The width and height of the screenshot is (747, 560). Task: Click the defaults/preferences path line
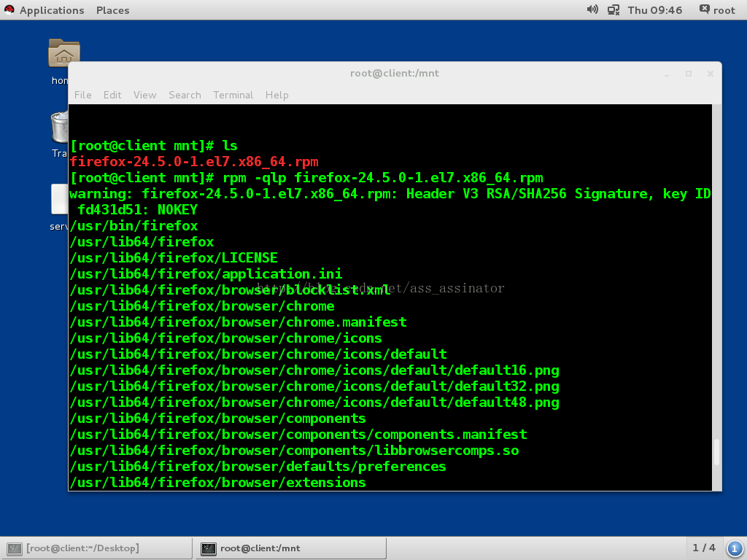pos(258,467)
